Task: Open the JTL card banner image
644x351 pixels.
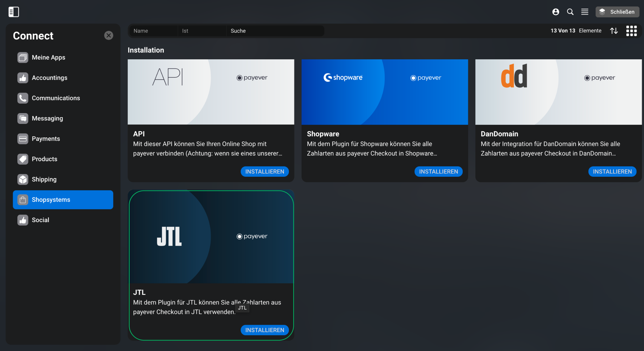Action: [x=211, y=237]
